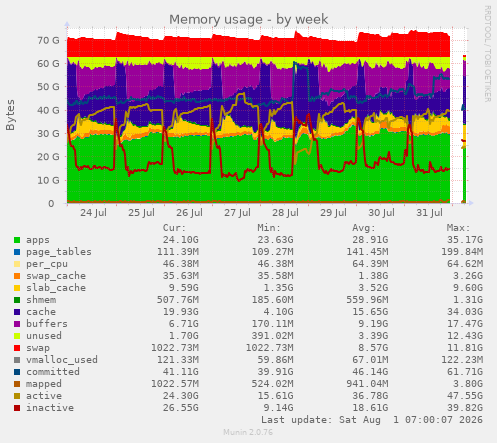The height and width of the screenshot is (443, 497).
Task: Click the dark green shmem legend swatch
Action: click(17, 300)
